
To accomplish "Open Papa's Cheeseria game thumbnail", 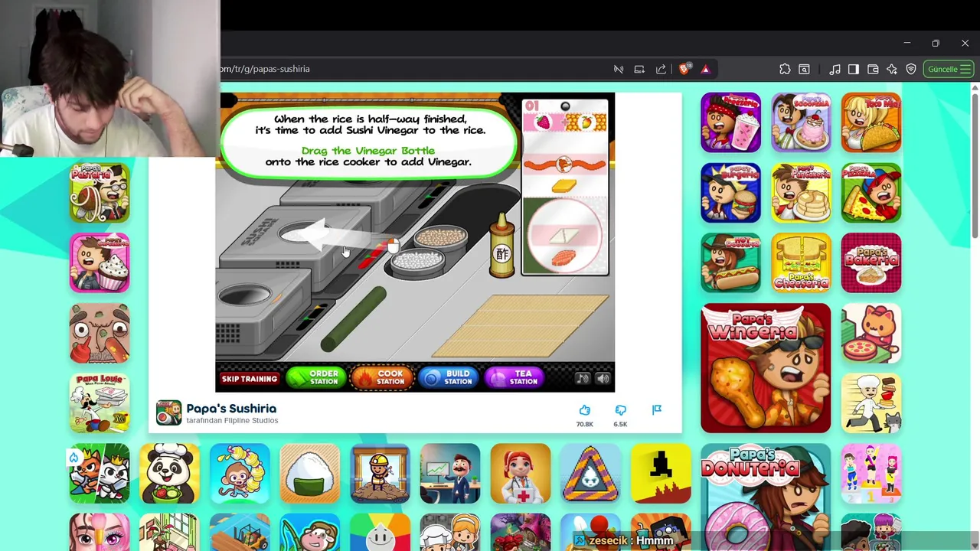I will [x=801, y=262].
